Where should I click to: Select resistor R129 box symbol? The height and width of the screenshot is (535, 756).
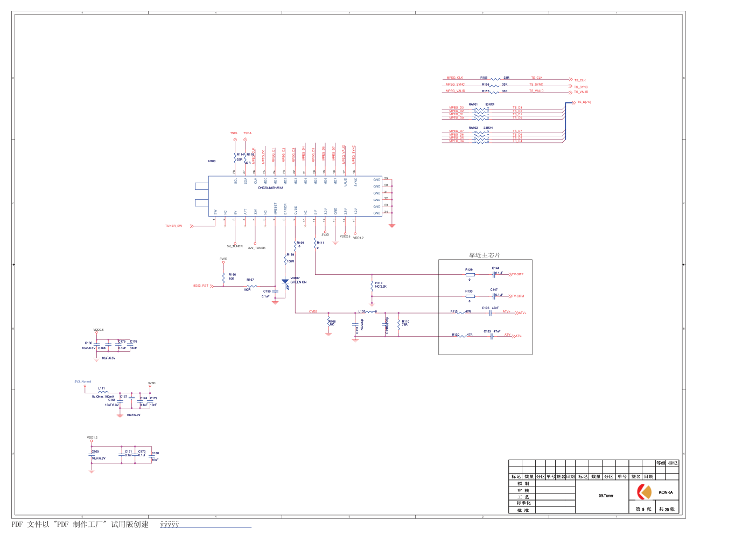tap(470, 275)
